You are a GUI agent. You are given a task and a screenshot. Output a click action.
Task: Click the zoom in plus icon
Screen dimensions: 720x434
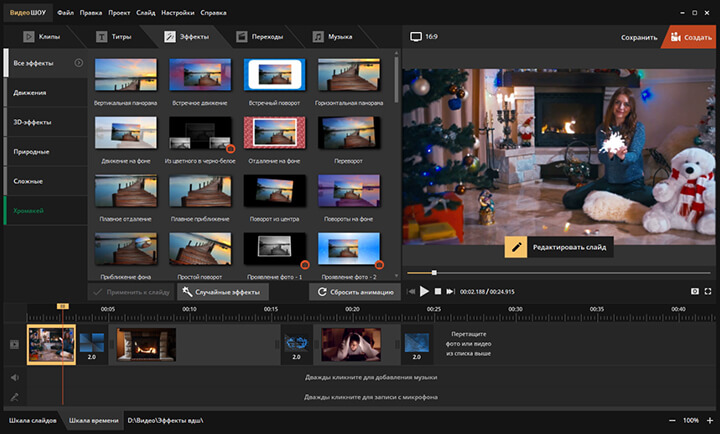tap(709, 421)
